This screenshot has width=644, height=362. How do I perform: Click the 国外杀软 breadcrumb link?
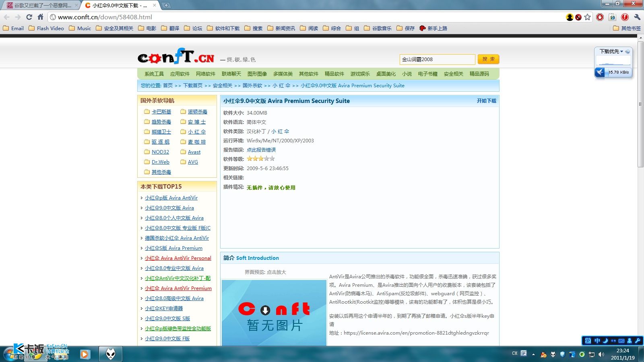[252, 85]
